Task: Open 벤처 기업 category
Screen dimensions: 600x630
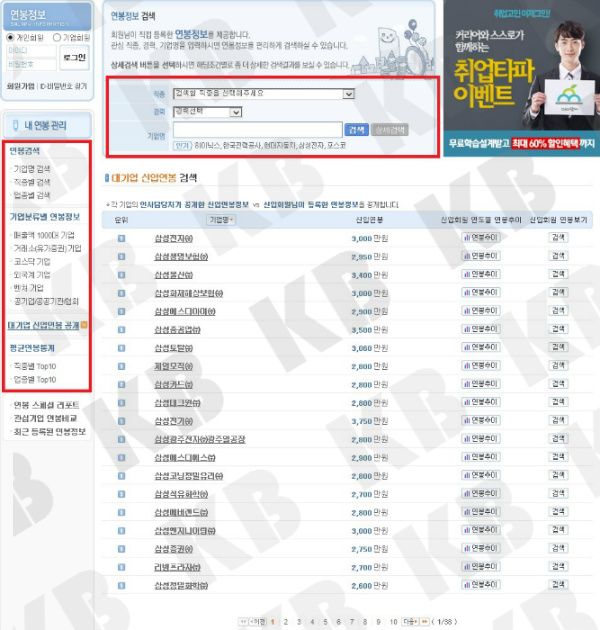Action: tap(29, 288)
